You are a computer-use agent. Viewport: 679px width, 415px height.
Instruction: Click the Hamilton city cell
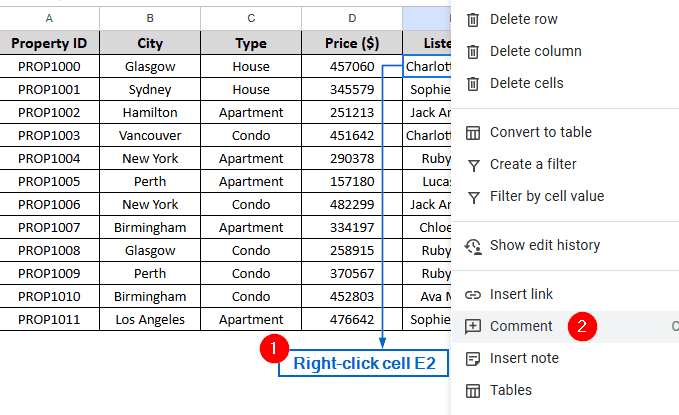[150, 113]
